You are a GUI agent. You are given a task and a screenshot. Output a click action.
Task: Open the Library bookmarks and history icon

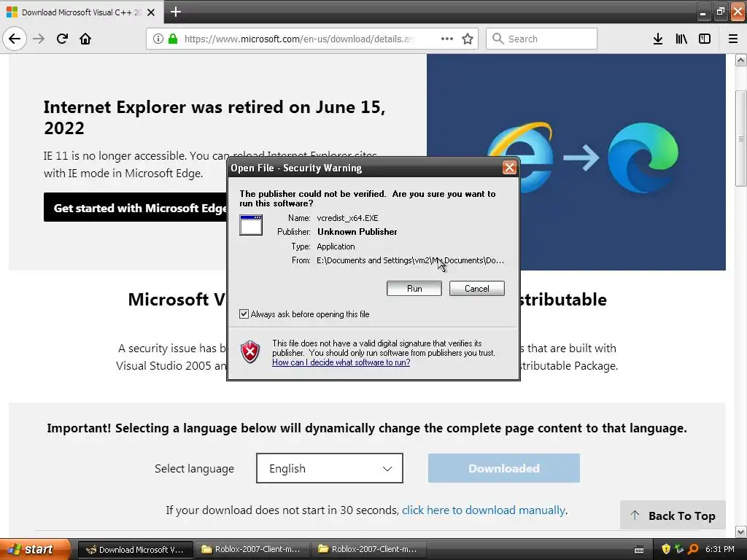pos(681,39)
